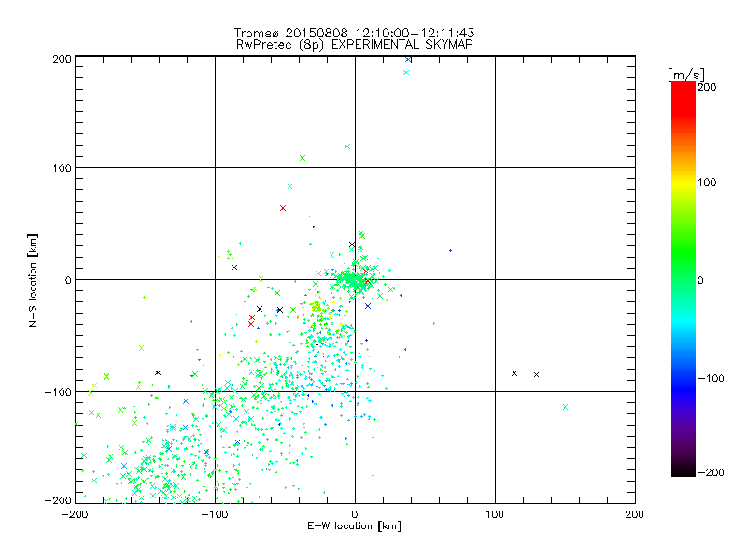Click the N-S axis tick label '200'
Image resolution: width=747 pixels, height=560 pixels.
62,59
